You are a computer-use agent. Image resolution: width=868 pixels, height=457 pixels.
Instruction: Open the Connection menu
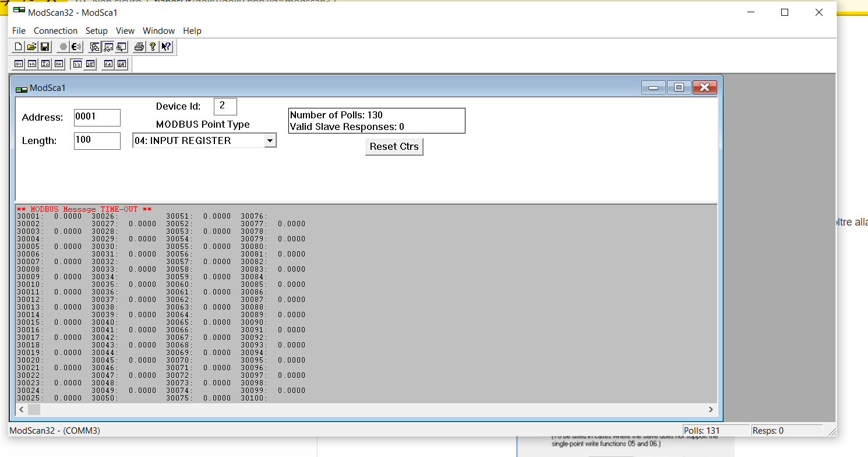coord(55,31)
